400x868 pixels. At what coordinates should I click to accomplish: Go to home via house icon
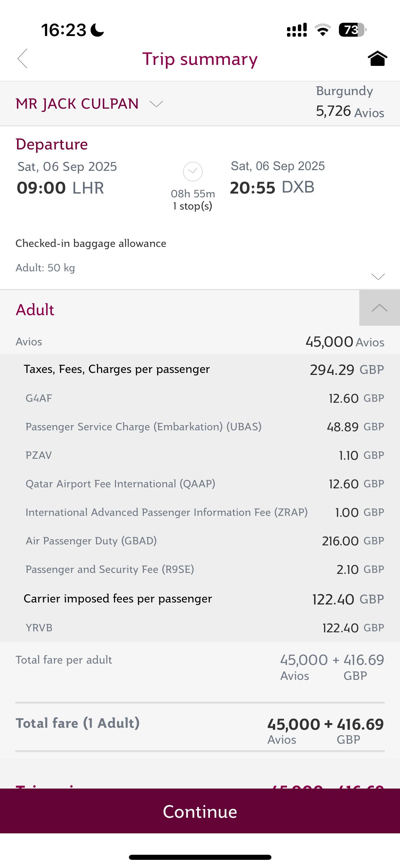(x=377, y=58)
